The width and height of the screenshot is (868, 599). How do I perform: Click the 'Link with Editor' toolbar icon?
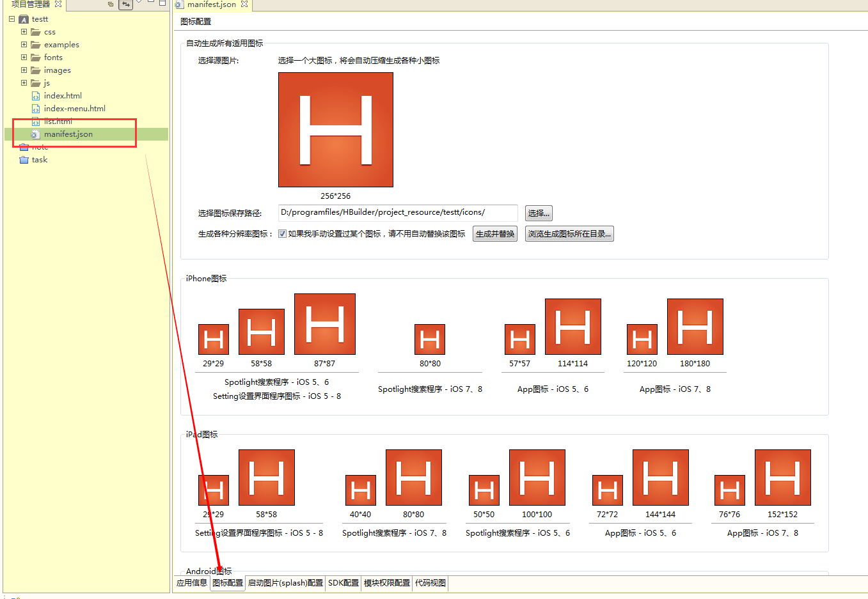(x=125, y=4)
